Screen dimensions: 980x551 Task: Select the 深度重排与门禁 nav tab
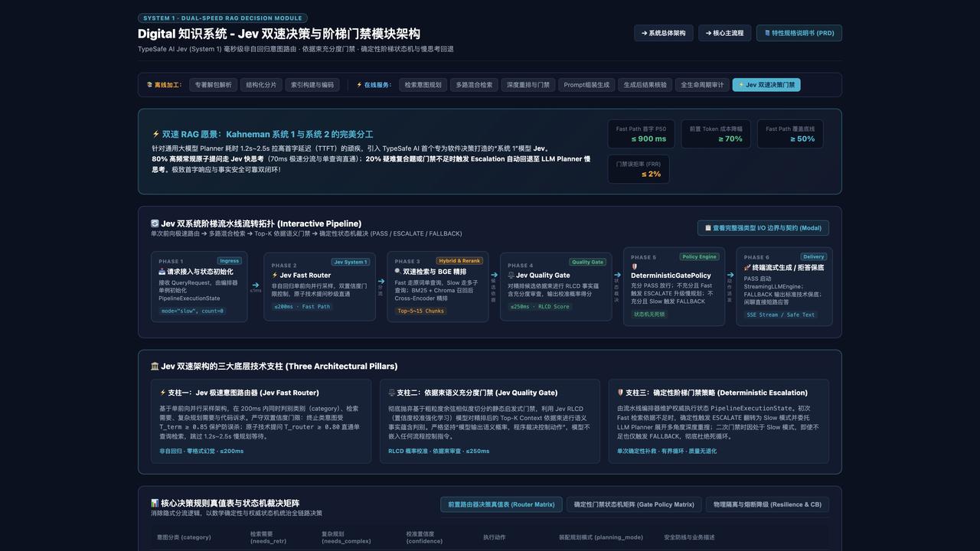click(528, 85)
